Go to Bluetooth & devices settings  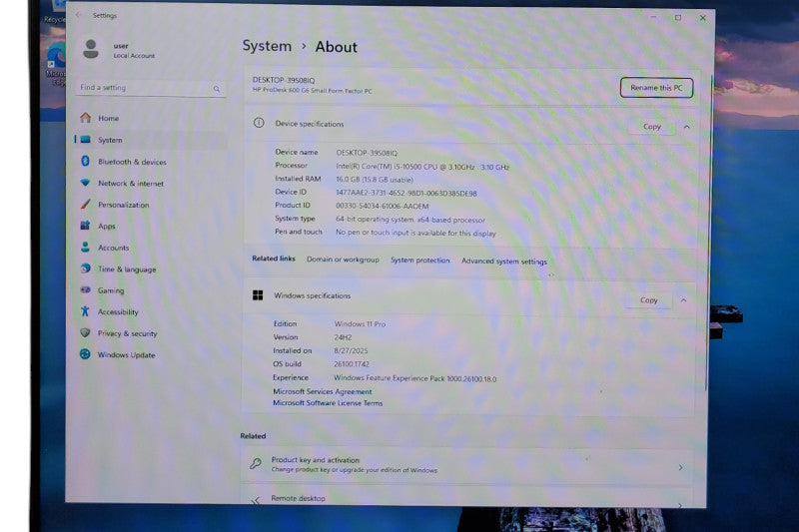coord(132,162)
